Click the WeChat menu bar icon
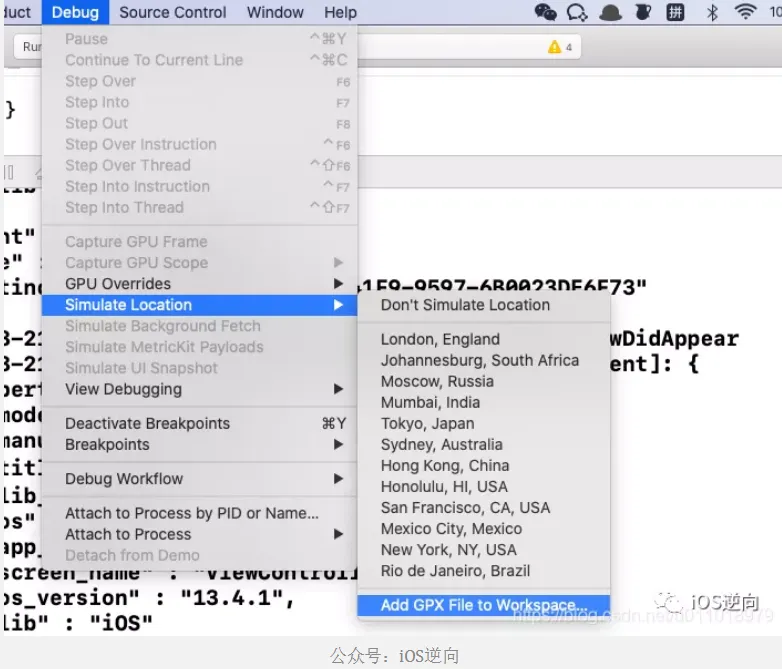This screenshot has height=669, width=782. [545, 12]
